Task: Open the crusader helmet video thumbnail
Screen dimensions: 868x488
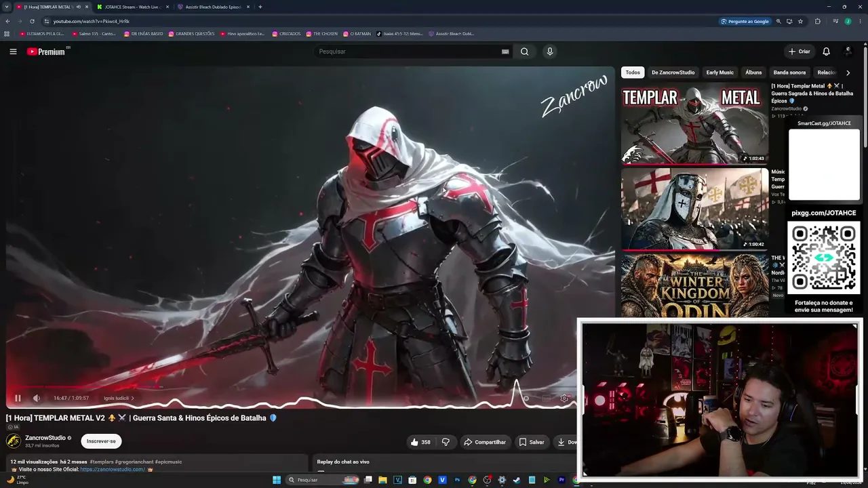Action: click(694, 209)
